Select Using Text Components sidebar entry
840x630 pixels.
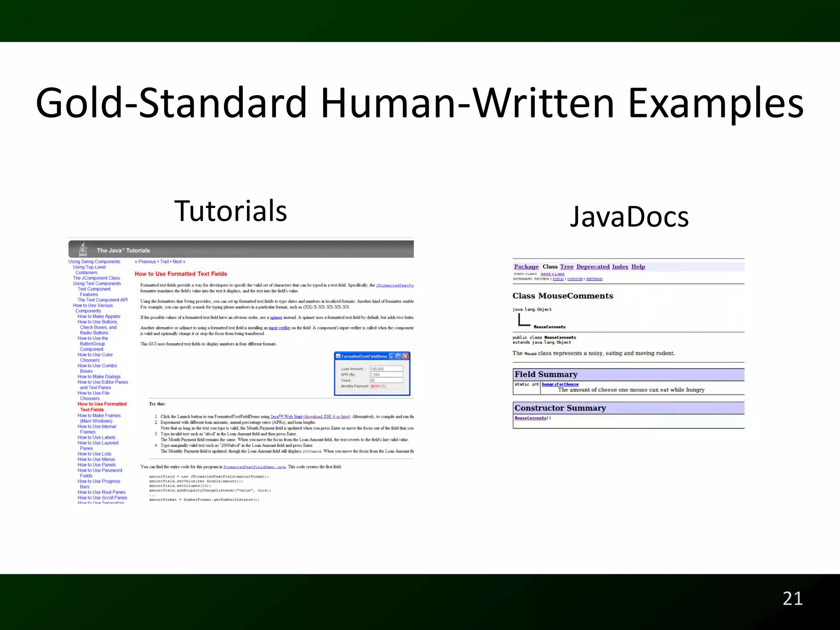(97, 283)
